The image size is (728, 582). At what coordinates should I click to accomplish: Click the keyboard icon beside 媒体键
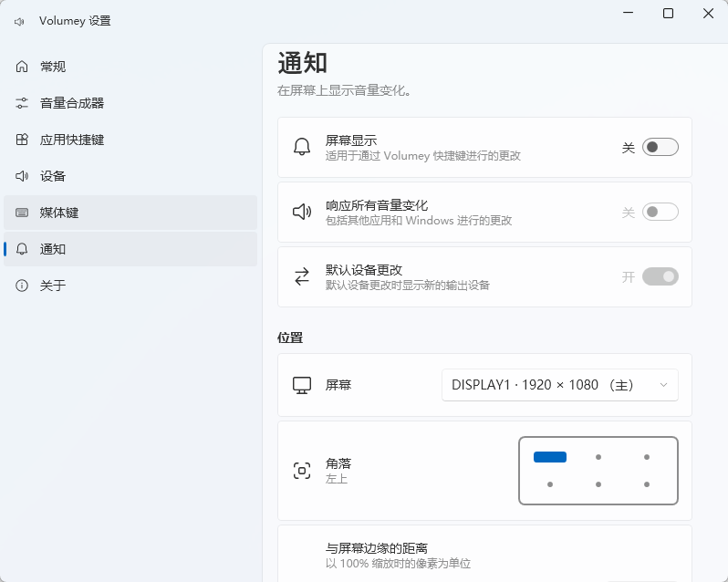click(22, 213)
